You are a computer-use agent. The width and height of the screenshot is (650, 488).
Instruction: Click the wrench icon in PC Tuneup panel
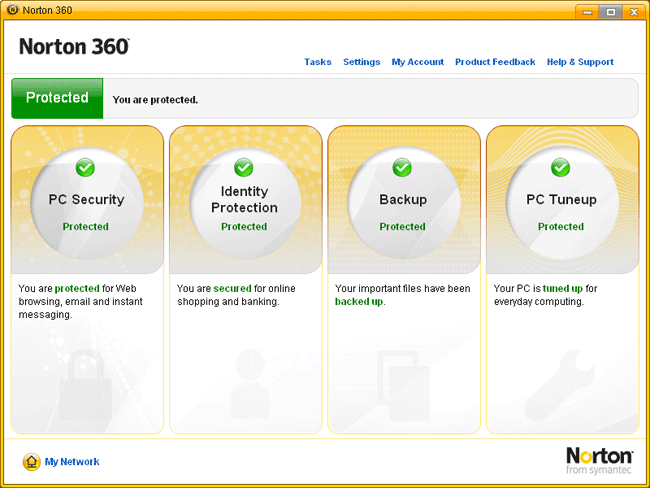point(560,386)
